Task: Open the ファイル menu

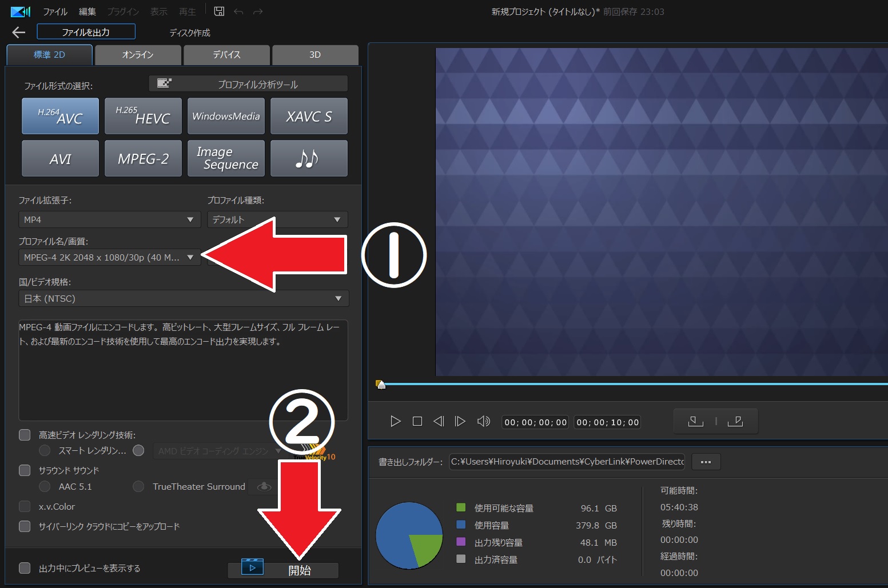Action: point(55,12)
